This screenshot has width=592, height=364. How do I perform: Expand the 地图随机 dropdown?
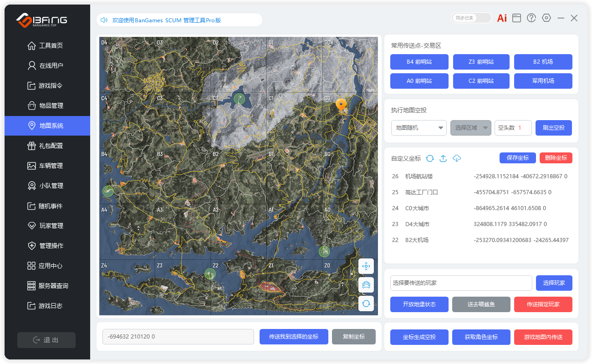(419, 128)
